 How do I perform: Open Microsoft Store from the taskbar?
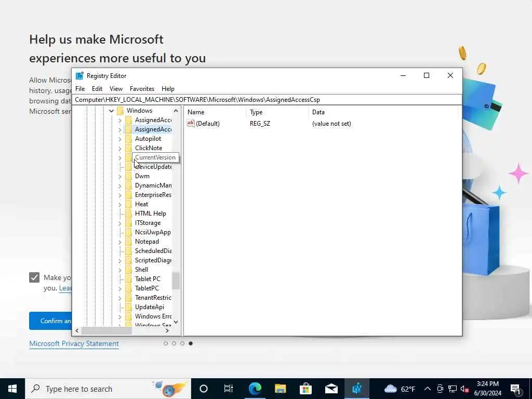coord(305,389)
